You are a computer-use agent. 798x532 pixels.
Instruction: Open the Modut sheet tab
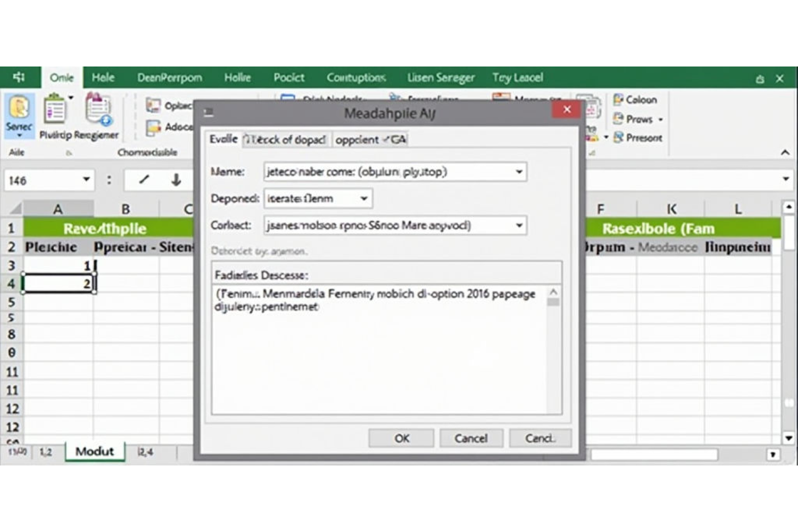point(94,452)
